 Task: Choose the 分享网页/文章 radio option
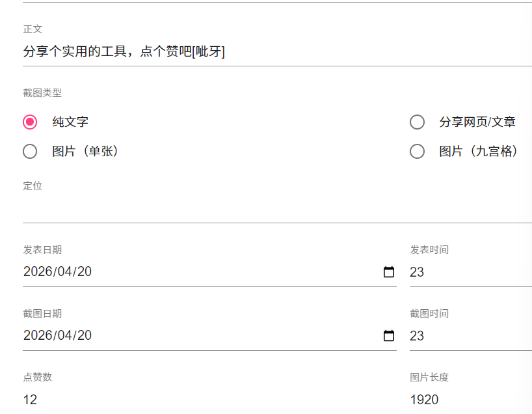pyautogui.click(x=417, y=122)
